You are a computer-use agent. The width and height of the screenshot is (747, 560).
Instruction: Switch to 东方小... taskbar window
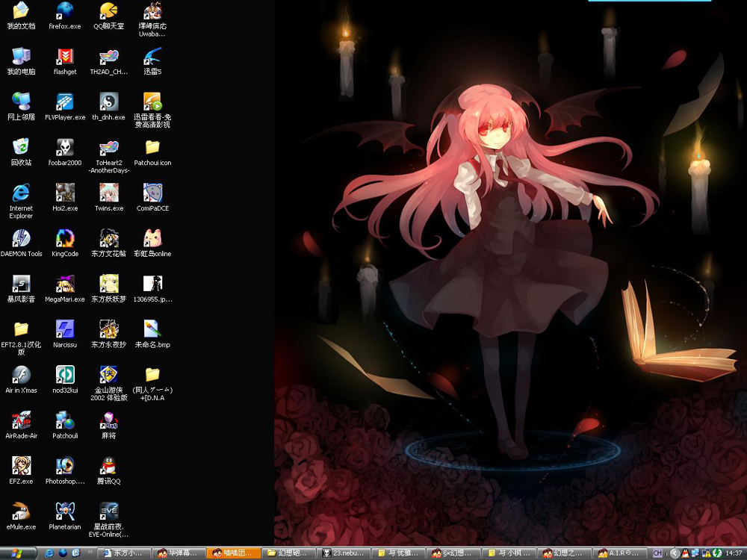pyautogui.click(x=125, y=553)
